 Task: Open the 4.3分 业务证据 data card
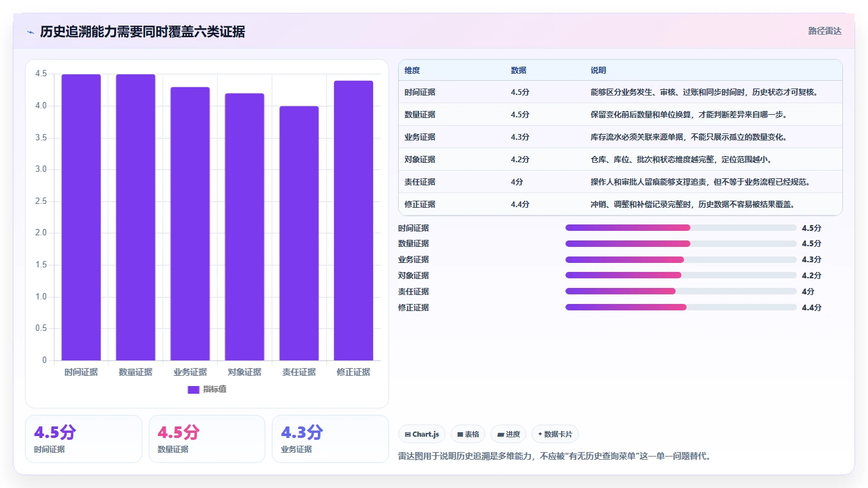[330, 439]
